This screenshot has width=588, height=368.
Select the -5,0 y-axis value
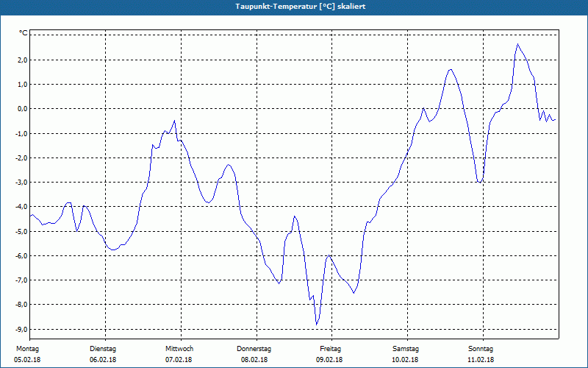(20, 231)
